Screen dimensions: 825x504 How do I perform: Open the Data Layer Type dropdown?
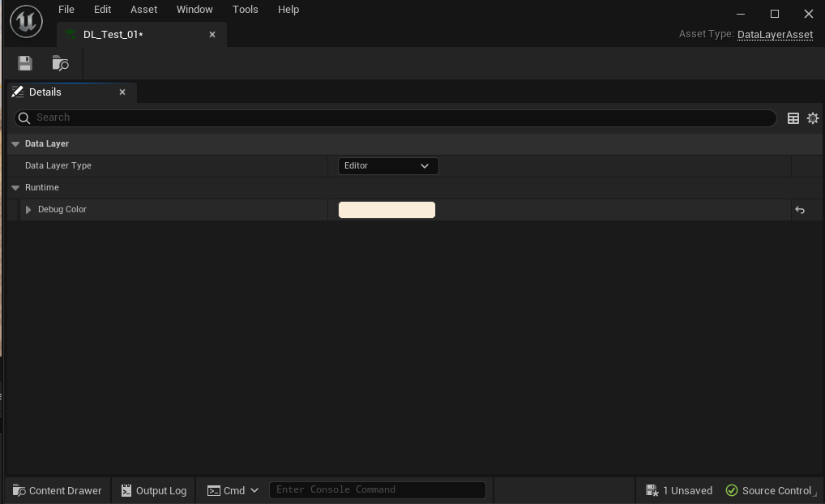coord(387,166)
